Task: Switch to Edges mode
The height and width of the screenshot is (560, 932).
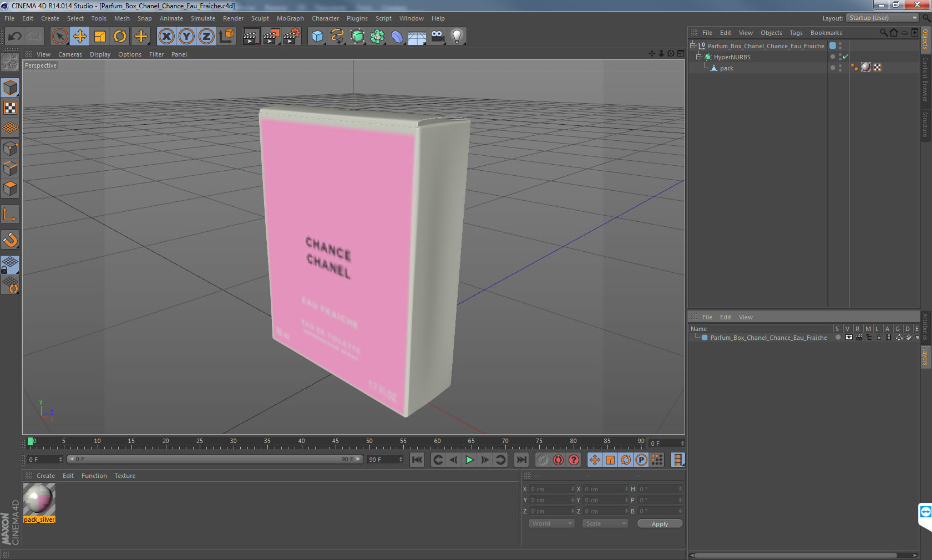Action: pos(10,169)
